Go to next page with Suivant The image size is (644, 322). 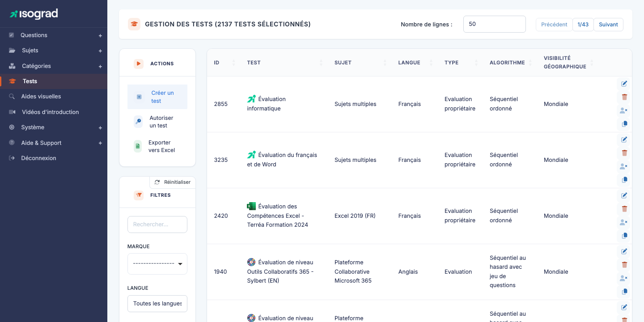608,25
